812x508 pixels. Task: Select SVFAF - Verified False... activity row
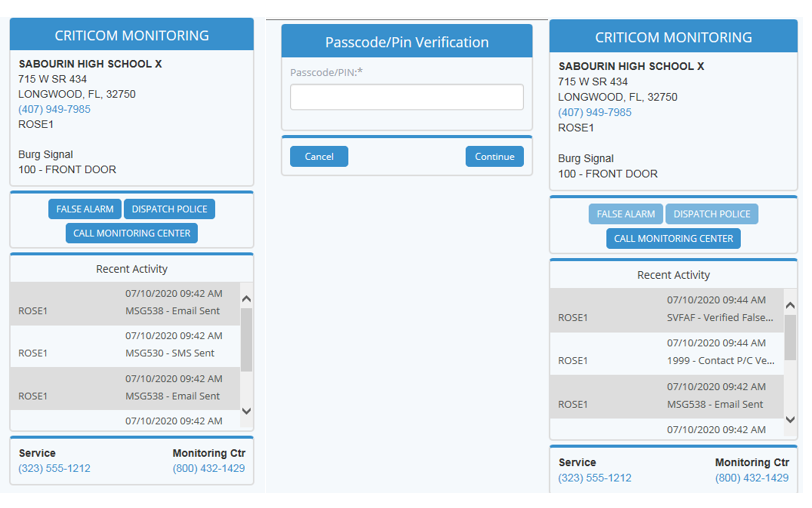click(666, 310)
